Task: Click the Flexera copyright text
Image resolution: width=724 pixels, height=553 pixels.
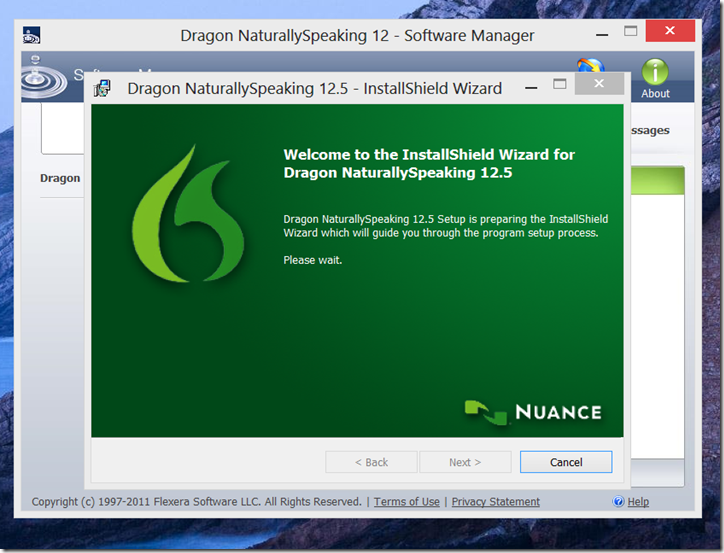Action: point(196,502)
